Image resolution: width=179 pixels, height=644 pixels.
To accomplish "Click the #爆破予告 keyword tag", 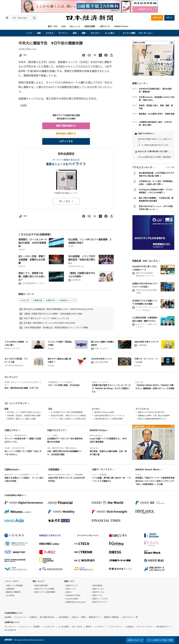I will 50,300.
